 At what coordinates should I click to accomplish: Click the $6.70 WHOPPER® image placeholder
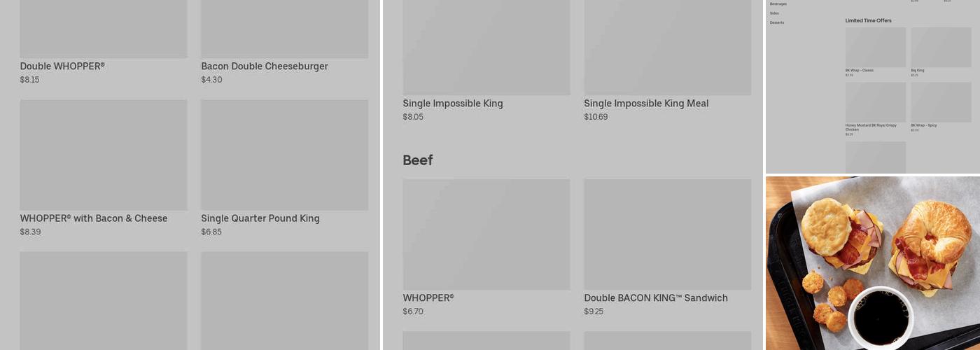click(486, 234)
